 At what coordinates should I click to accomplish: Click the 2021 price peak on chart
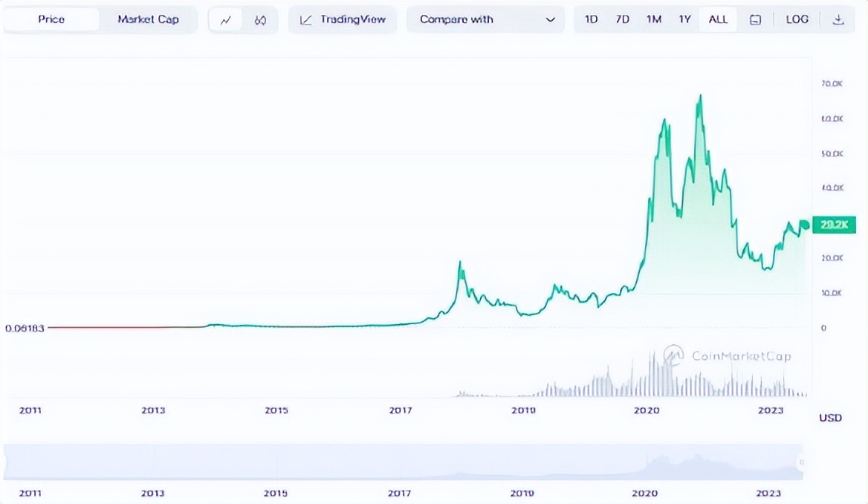(x=699, y=97)
